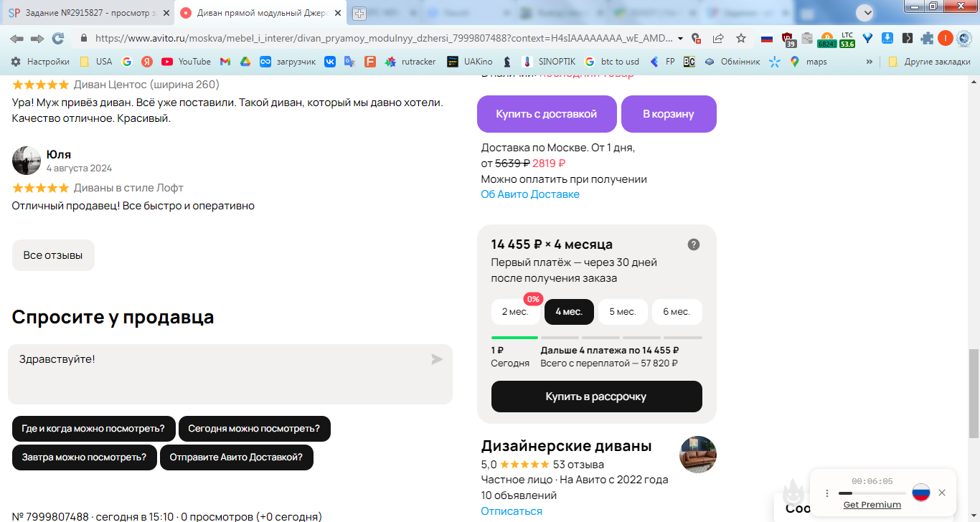Open the seller's sofa avatar thumbnail

pos(698,455)
